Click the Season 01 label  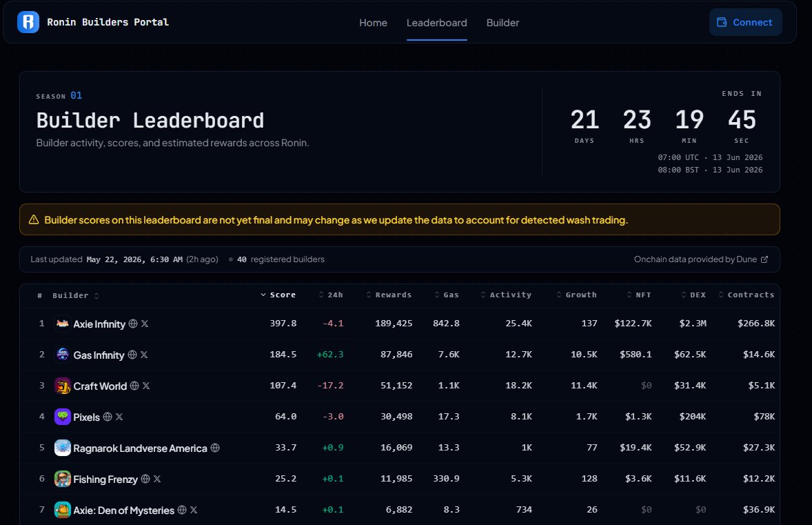point(59,95)
